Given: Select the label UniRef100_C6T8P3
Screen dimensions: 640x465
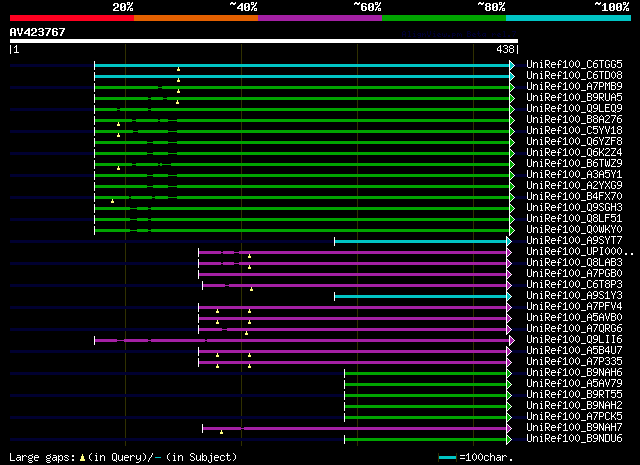Looking at the screenshot, I should pos(574,285).
